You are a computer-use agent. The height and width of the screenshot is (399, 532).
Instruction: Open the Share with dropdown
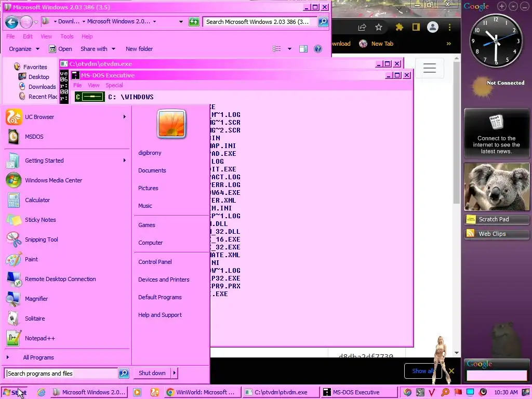(98, 49)
